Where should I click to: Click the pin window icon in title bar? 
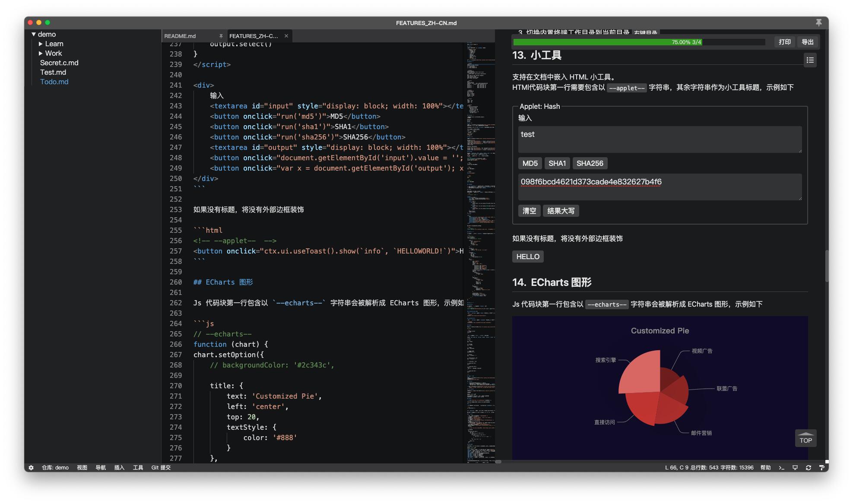click(x=818, y=22)
